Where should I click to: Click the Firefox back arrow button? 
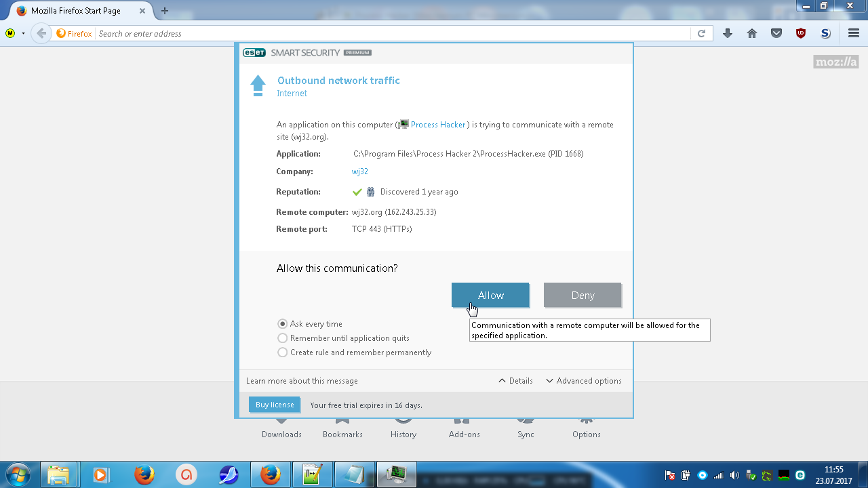click(x=41, y=33)
